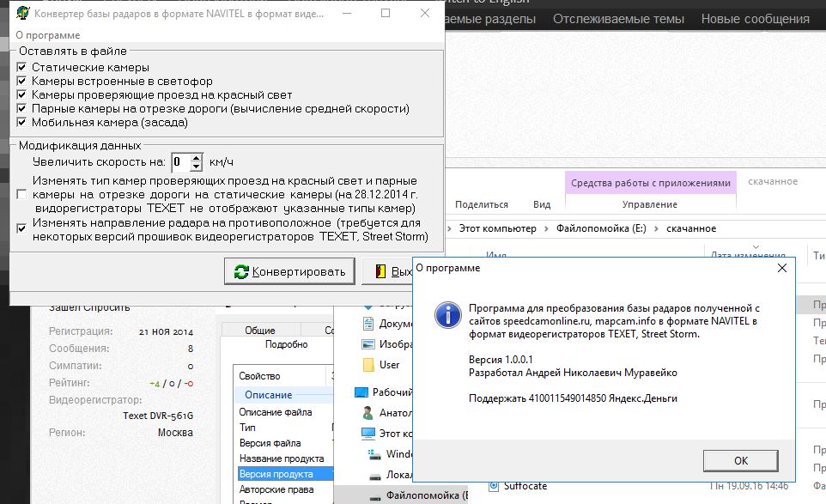Enable changing camera type to static checkbox
826x504 pixels.
[23, 195]
